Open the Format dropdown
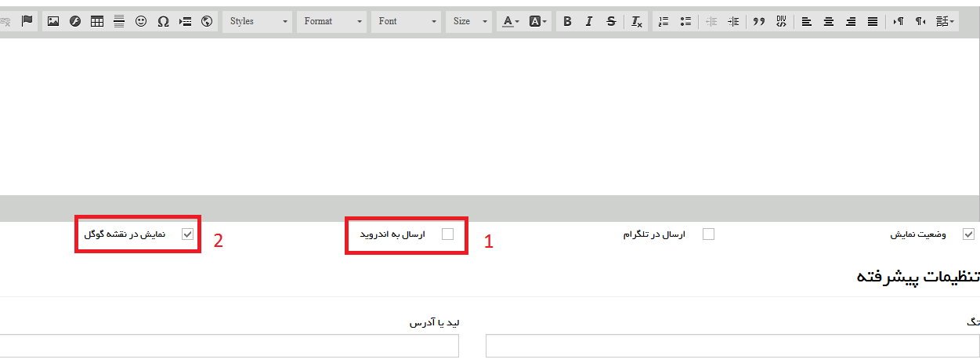 pos(332,21)
